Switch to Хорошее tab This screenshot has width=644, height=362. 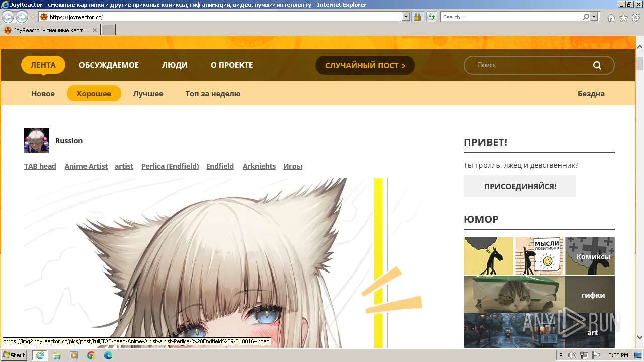coord(94,94)
